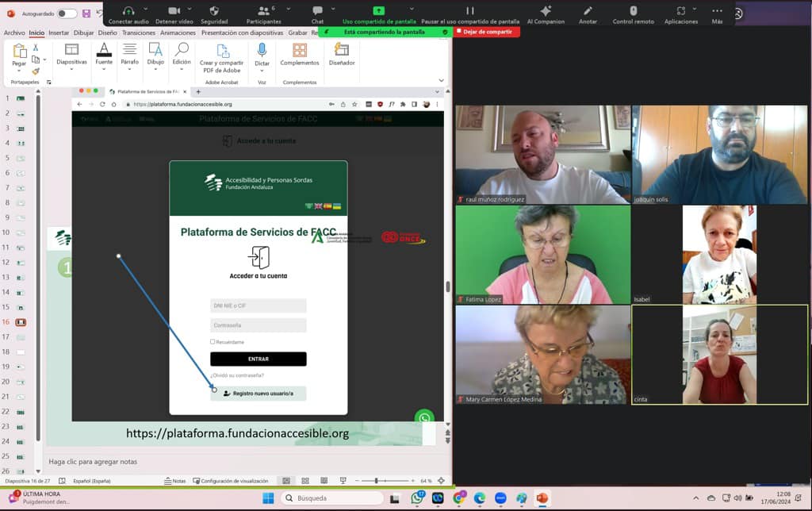Select slide thumbnail 16 in the panel
Viewport: 812px width, 511px height.
pyautogui.click(x=21, y=322)
